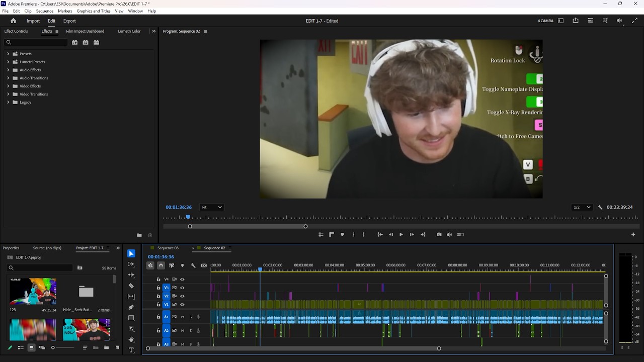The height and width of the screenshot is (362, 644).
Task: Click the Effects panel search field
Action: pyautogui.click(x=36, y=43)
